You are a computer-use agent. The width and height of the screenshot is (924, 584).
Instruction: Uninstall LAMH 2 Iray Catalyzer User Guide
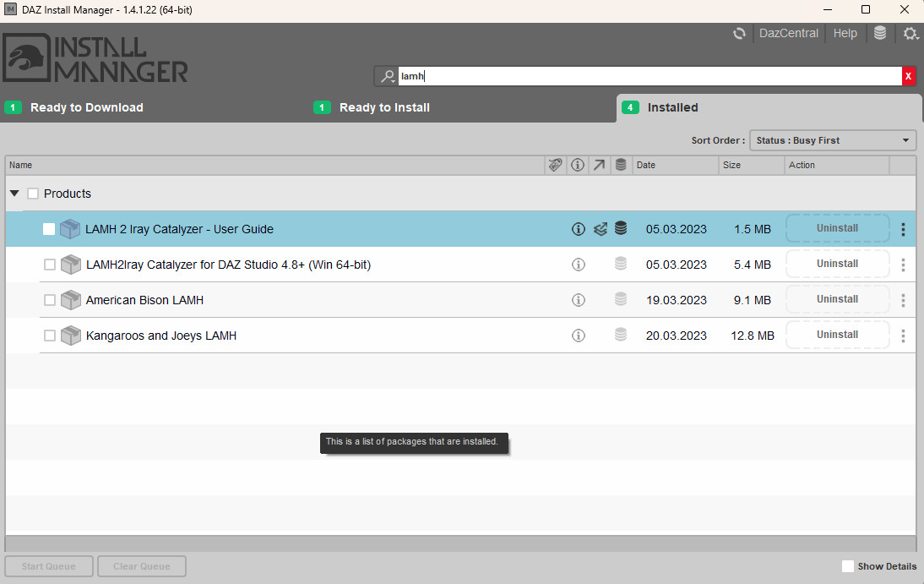(x=837, y=228)
